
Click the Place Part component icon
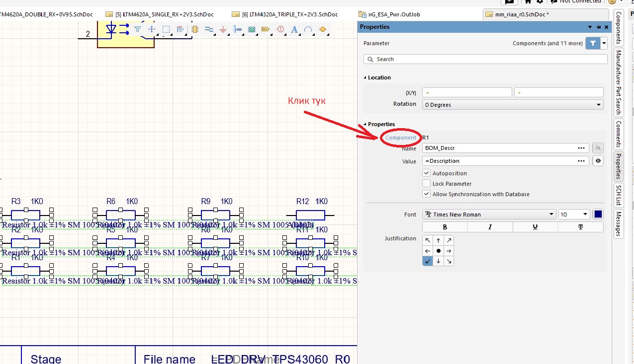click(194, 29)
